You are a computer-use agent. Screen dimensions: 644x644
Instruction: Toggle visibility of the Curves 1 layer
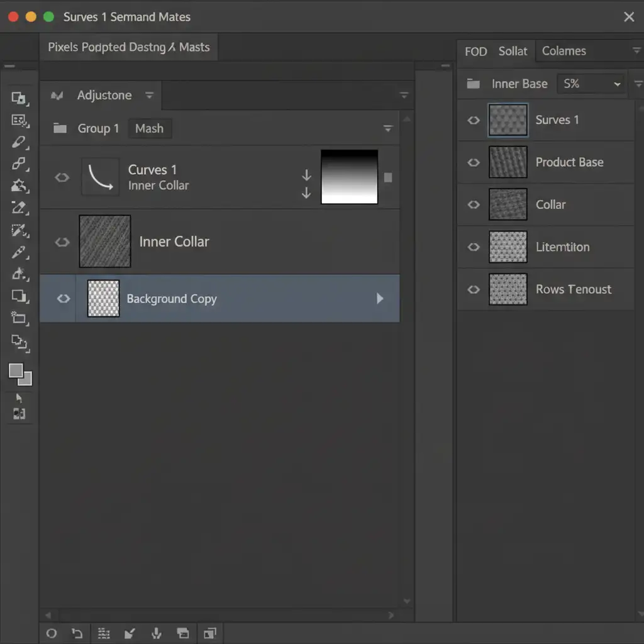62,177
